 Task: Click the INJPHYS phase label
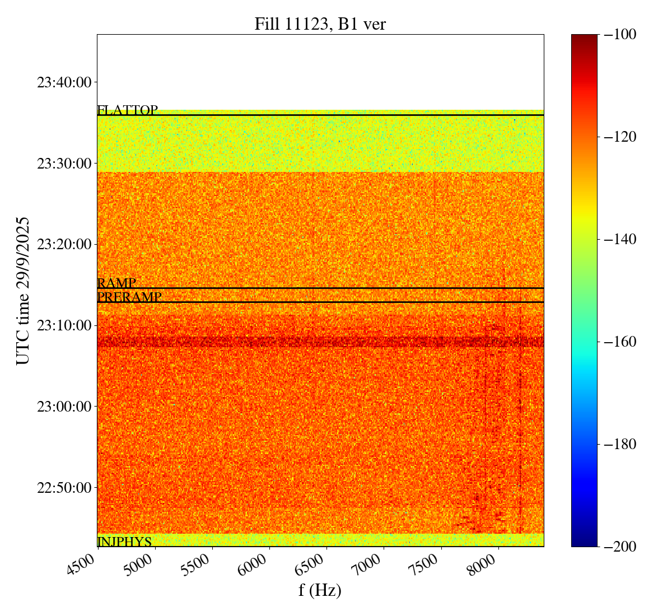coord(124,542)
